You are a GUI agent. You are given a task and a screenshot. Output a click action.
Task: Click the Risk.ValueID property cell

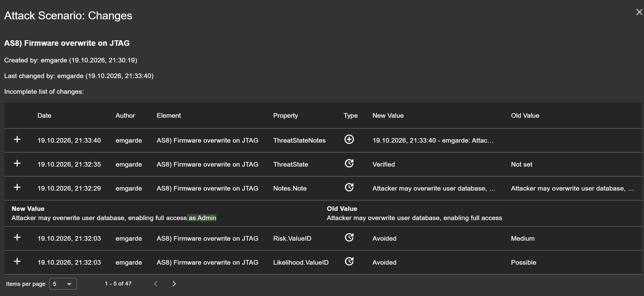pyautogui.click(x=292, y=239)
